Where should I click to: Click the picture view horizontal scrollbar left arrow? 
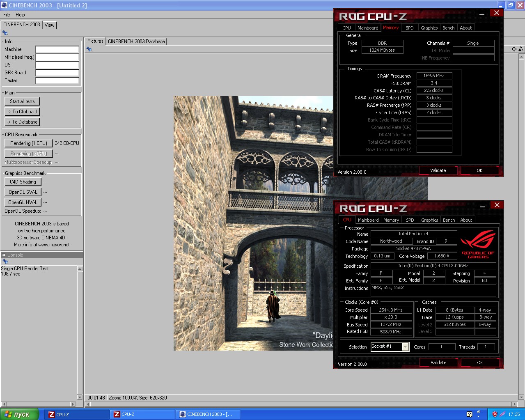tap(87, 404)
